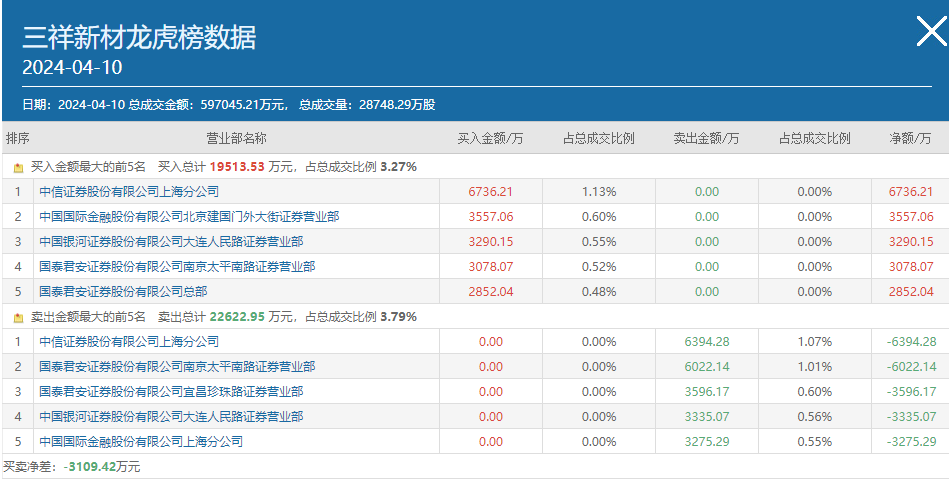949x482 pixels.
Task: Click the 0.56% ratio cell
Action: click(815, 417)
